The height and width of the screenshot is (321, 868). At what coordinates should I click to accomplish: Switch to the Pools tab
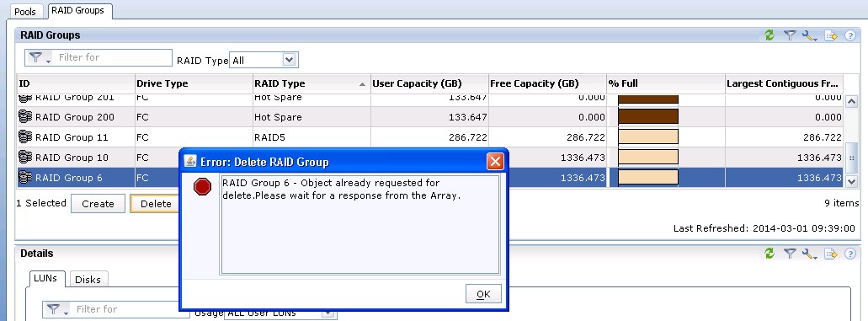click(25, 12)
